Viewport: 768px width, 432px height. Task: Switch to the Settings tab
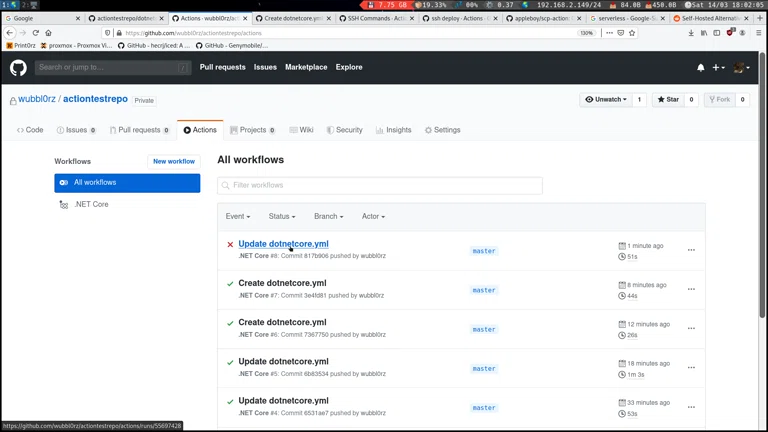click(x=442, y=130)
